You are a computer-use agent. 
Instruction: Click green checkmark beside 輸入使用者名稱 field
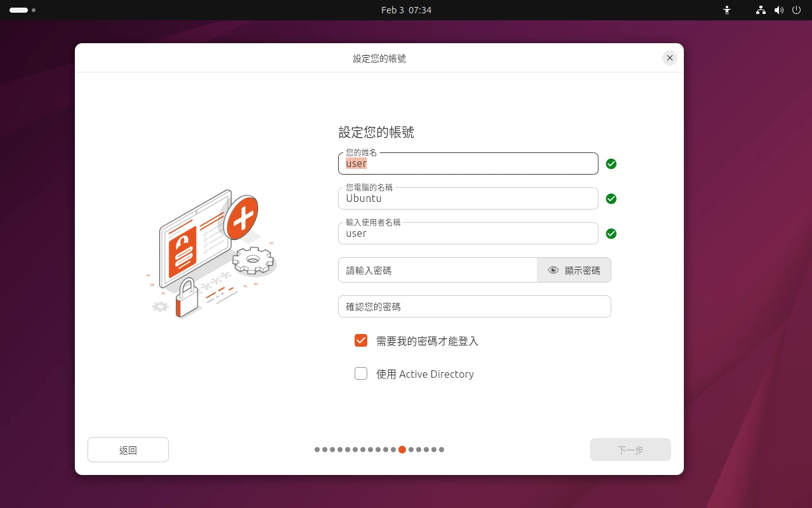[x=611, y=234]
